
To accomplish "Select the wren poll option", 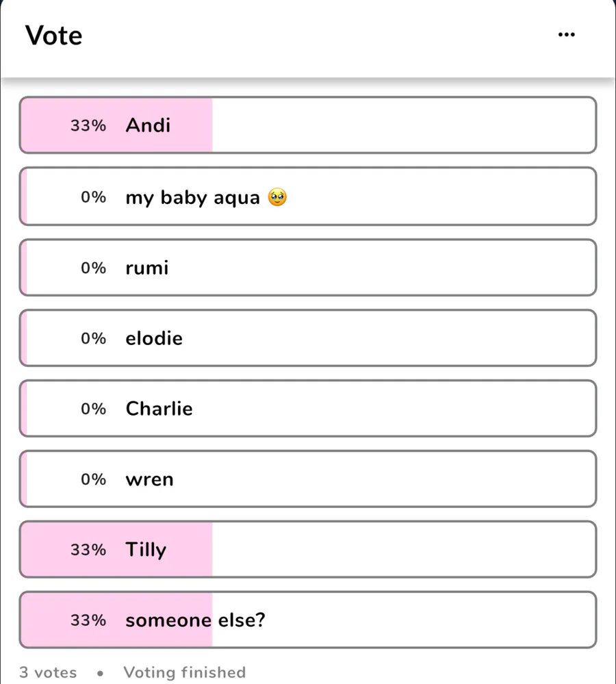I will (x=308, y=479).
